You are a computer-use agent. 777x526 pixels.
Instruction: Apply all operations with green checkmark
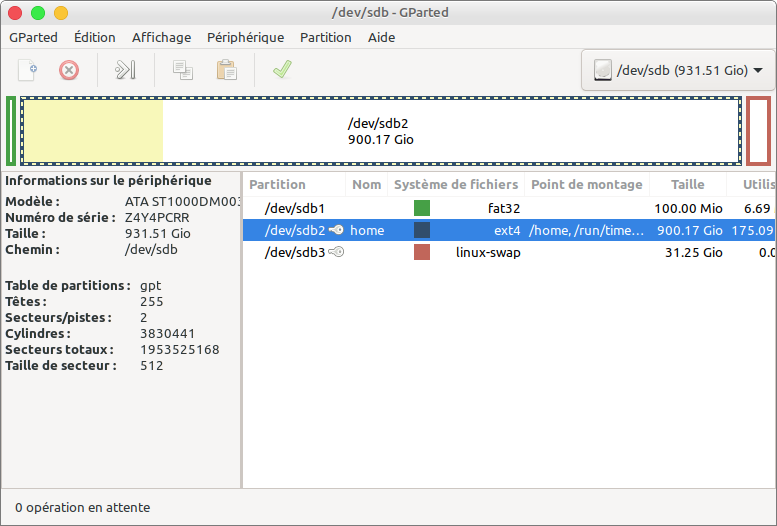(282, 69)
